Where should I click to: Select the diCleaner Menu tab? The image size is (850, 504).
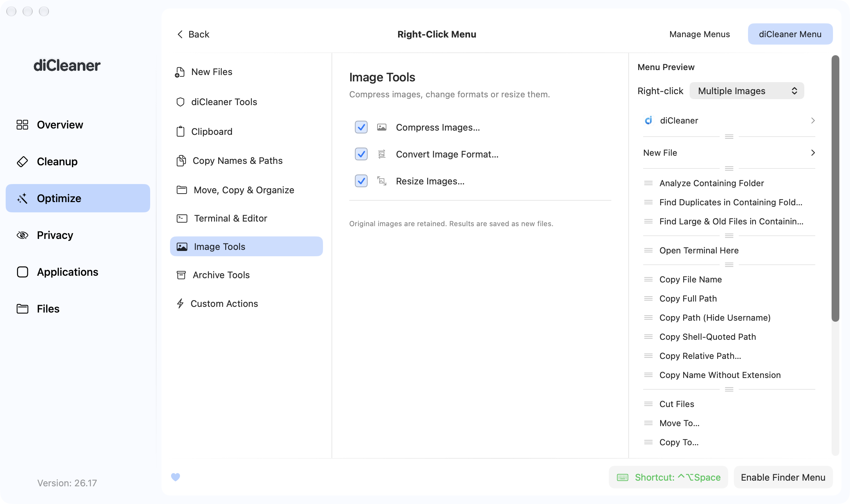(790, 34)
